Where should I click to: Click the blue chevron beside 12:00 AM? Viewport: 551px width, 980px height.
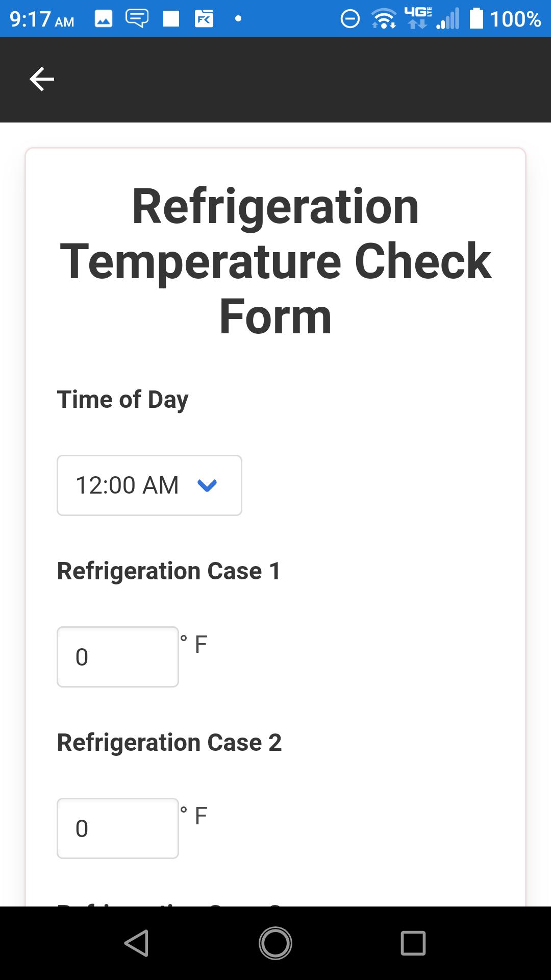coord(207,485)
